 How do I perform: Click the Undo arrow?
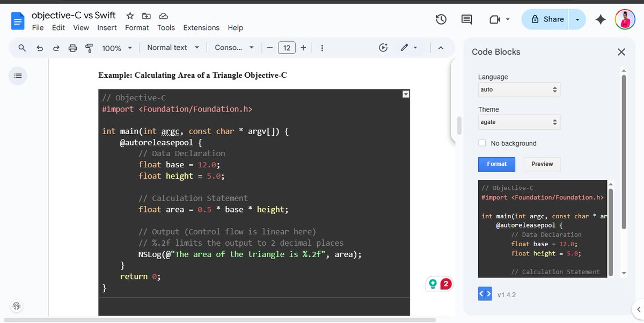point(40,48)
